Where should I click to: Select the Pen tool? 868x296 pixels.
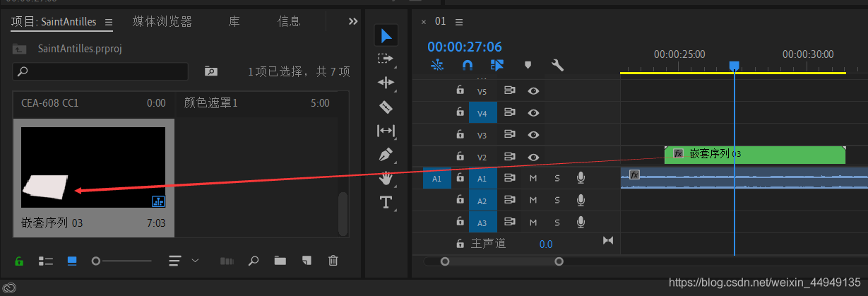386,154
